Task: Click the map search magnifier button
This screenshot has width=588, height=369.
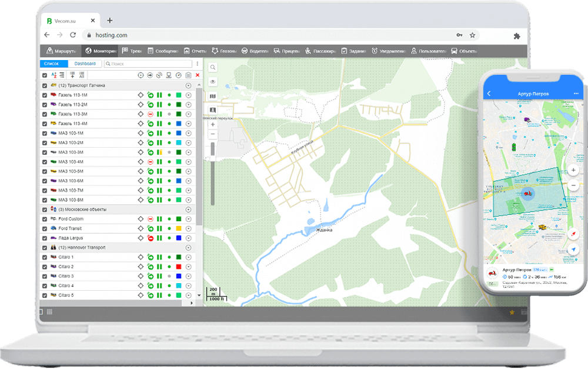Action: [x=213, y=68]
